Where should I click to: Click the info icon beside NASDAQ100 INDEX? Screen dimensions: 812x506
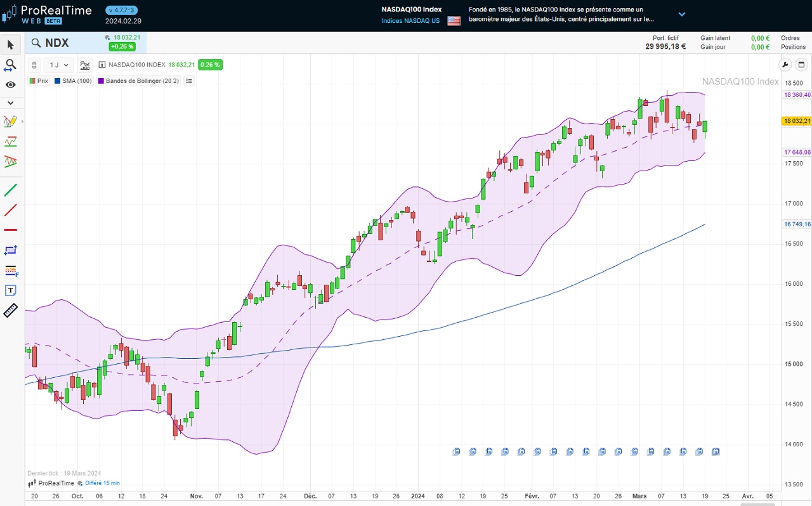coord(102,65)
